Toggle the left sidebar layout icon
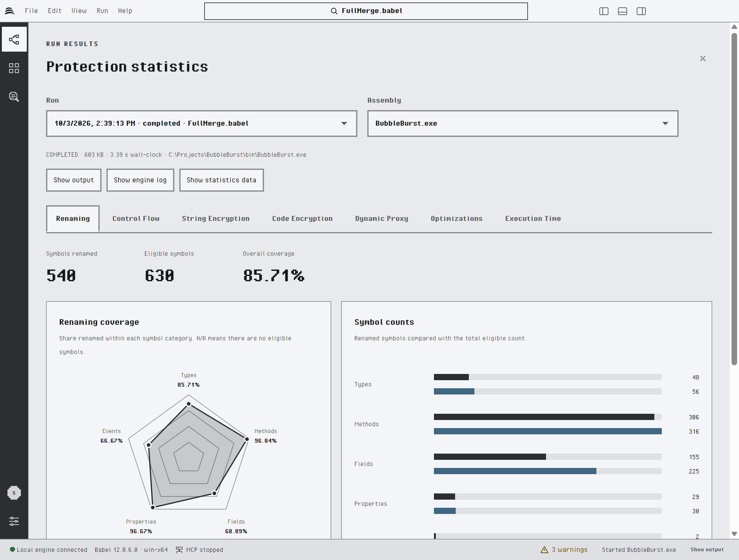This screenshot has width=739, height=560. [604, 11]
